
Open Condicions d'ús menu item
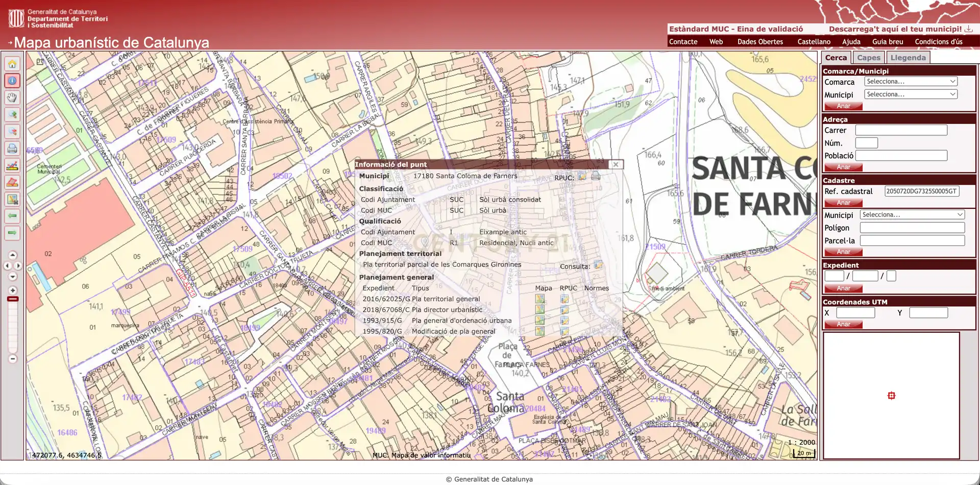tap(938, 42)
